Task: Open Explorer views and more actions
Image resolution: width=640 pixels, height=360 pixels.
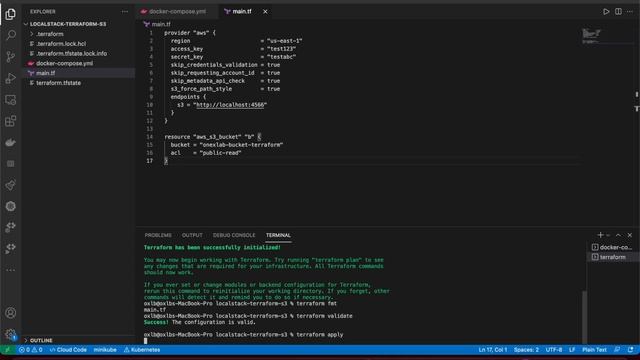Action: point(124,12)
